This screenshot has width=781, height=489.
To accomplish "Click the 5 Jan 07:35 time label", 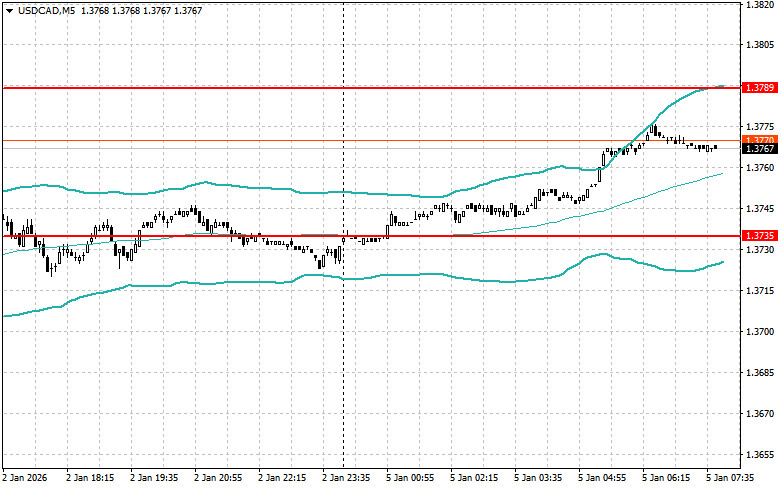I will (x=730, y=478).
